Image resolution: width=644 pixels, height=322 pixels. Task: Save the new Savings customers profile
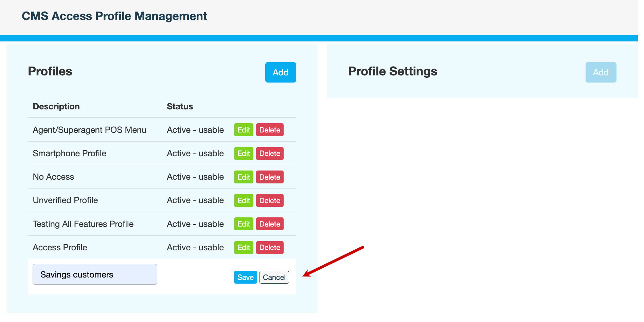pyautogui.click(x=245, y=277)
